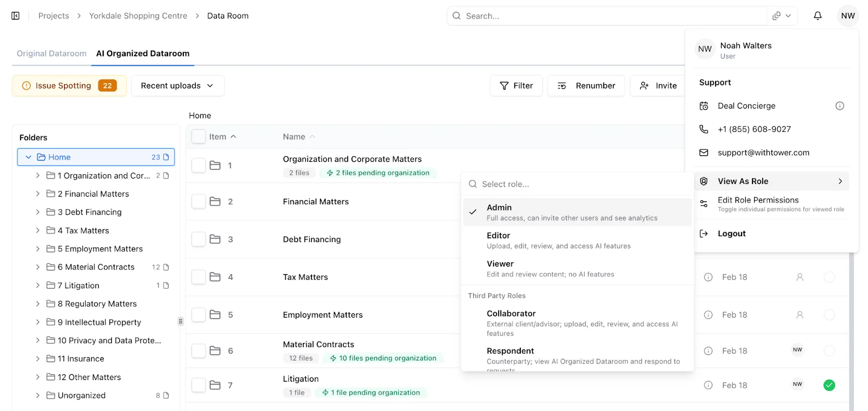The image size is (868, 411).
Task: Choose the Editor role option
Action: tap(577, 241)
